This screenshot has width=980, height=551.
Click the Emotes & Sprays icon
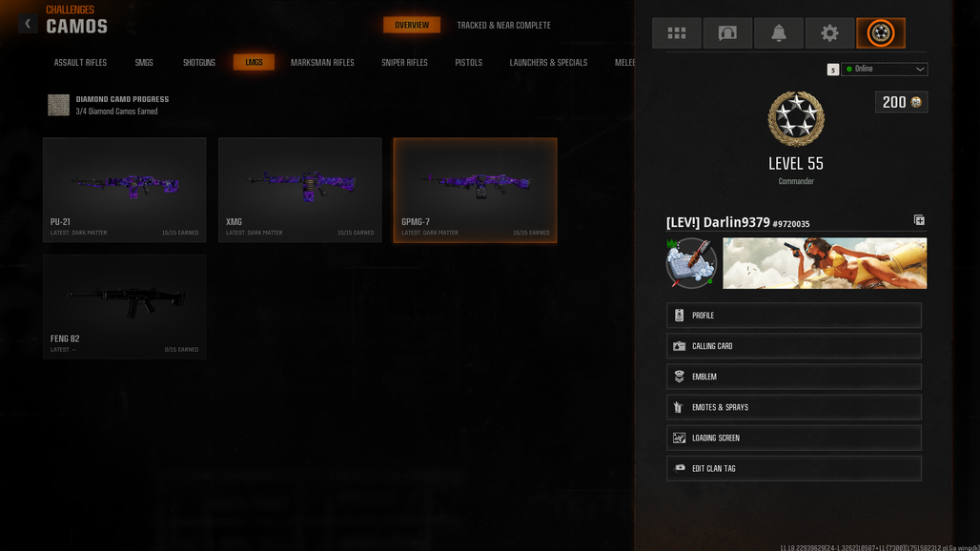tap(679, 407)
